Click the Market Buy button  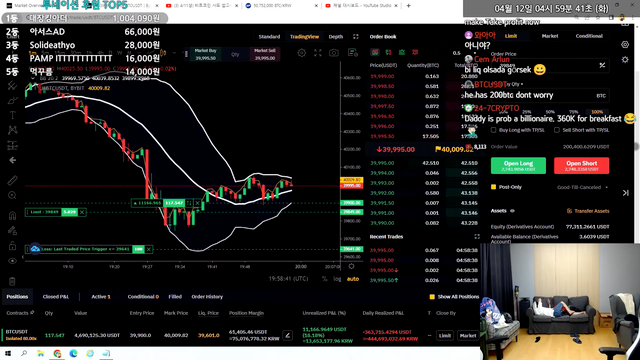(x=205, y=54)
